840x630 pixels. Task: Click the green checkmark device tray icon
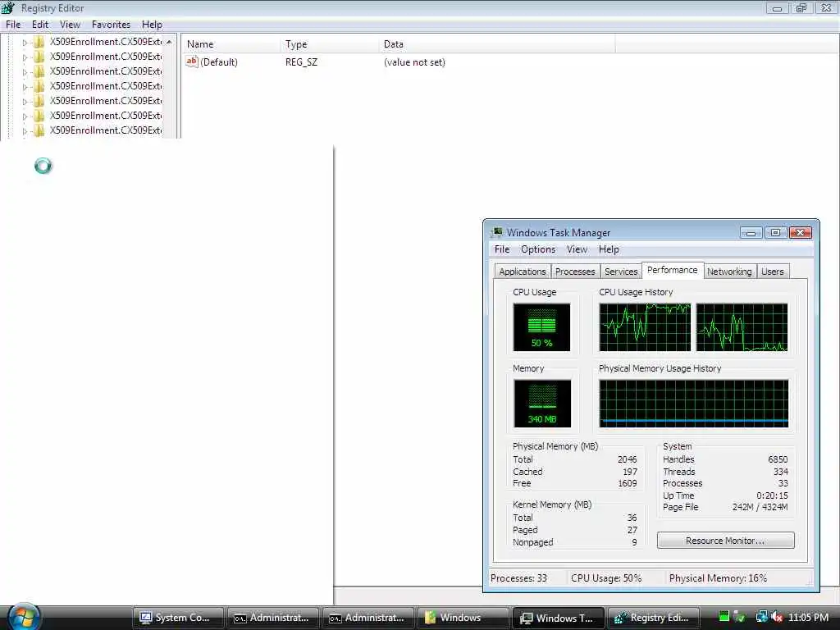(x=740, y=617)
